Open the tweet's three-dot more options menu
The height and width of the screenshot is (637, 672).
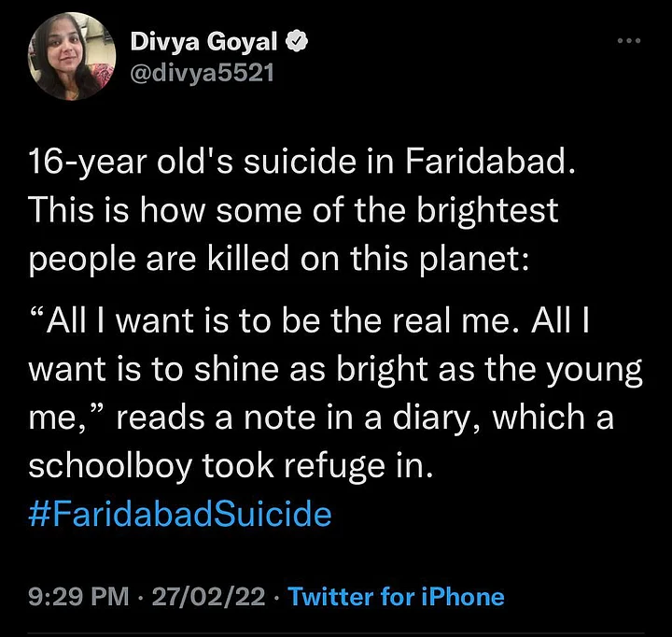point(630,42)
